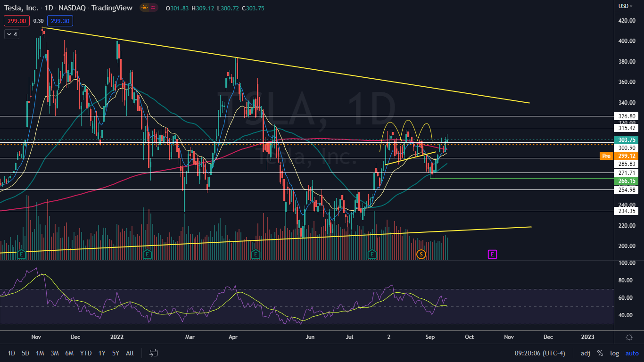Click the green 266.15 price label
This screenshot has height=362, width=644.
627,181
